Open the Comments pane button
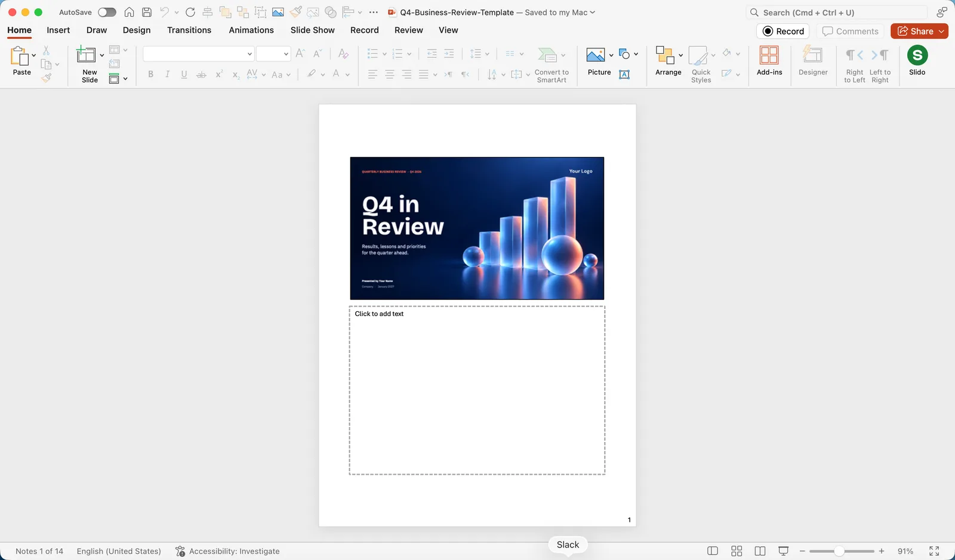The image size is (955, 560). tap(850, 31)
